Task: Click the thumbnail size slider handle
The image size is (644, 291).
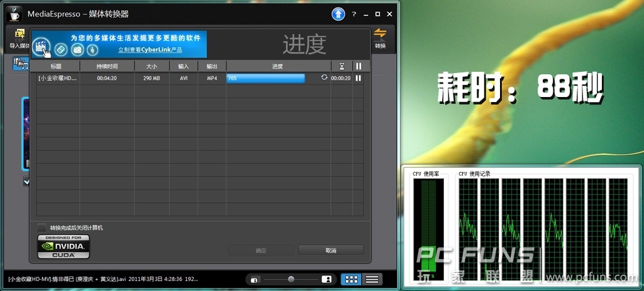Action: point(291,279)
